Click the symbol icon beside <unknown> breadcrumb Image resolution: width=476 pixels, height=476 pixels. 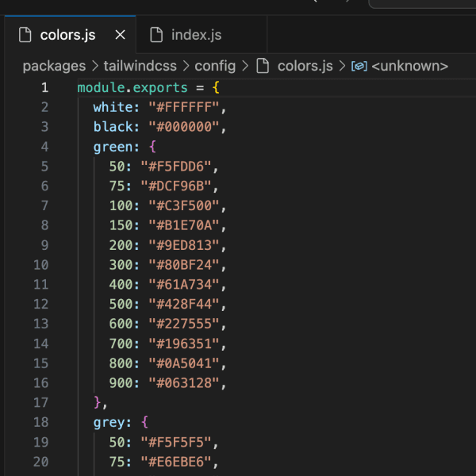coord(359,66)
